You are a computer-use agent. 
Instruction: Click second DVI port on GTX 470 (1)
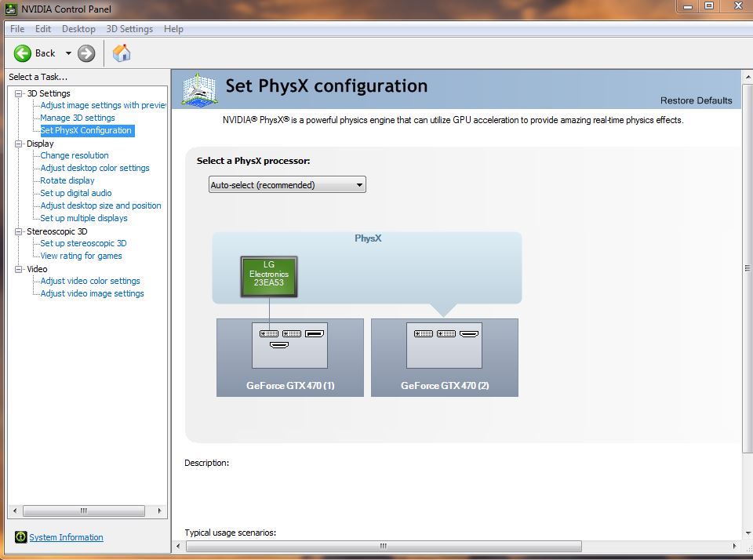tap(292, 334)
